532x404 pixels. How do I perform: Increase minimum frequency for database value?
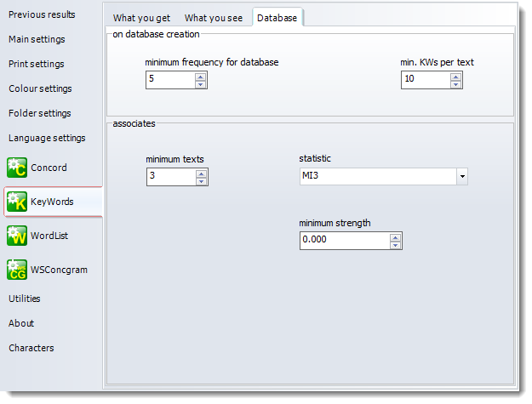pos(201,76)
